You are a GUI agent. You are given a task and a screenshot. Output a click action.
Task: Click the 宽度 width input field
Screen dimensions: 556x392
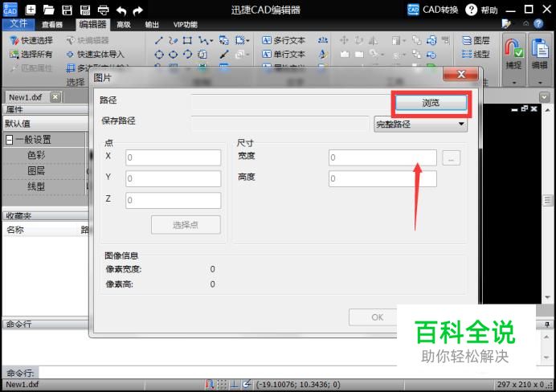tap(382, 157)
